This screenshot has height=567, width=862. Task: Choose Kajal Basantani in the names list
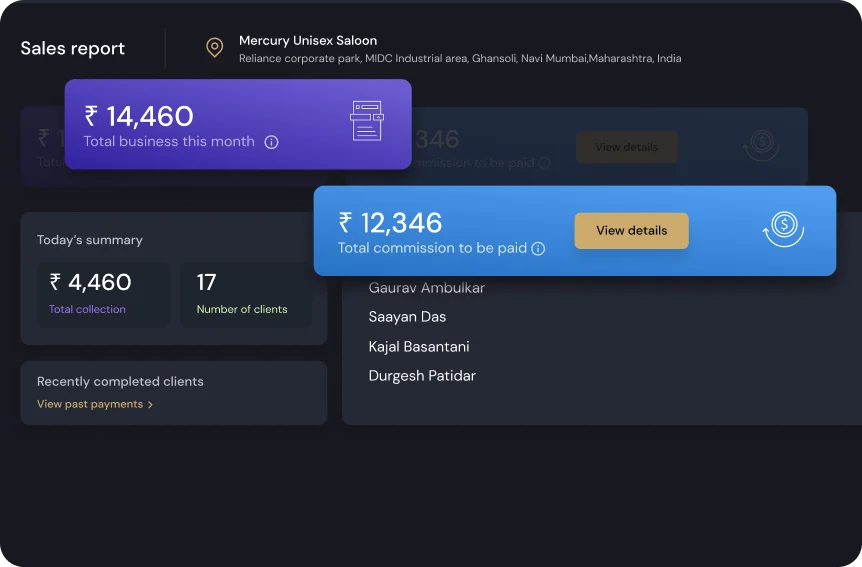point(419,347)
